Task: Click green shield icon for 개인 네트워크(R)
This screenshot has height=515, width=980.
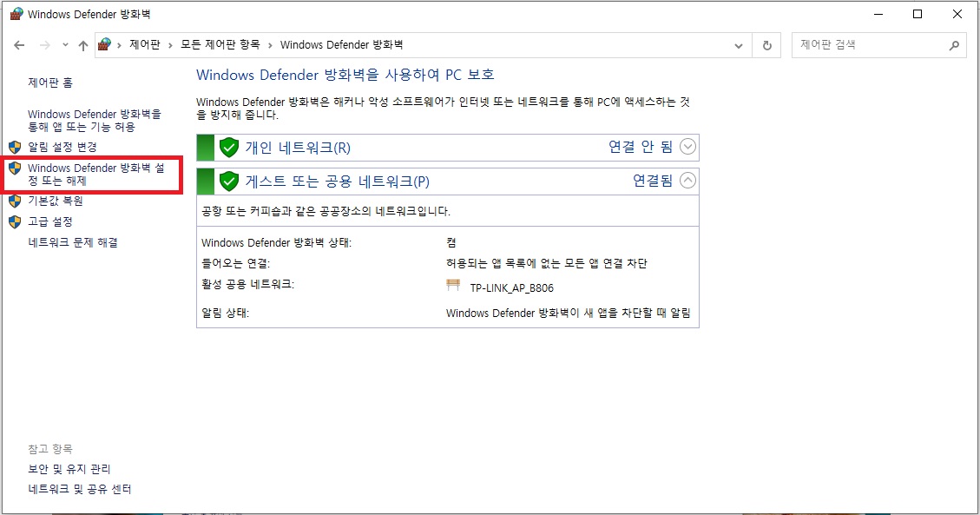Action: click(x=229, y=148)
